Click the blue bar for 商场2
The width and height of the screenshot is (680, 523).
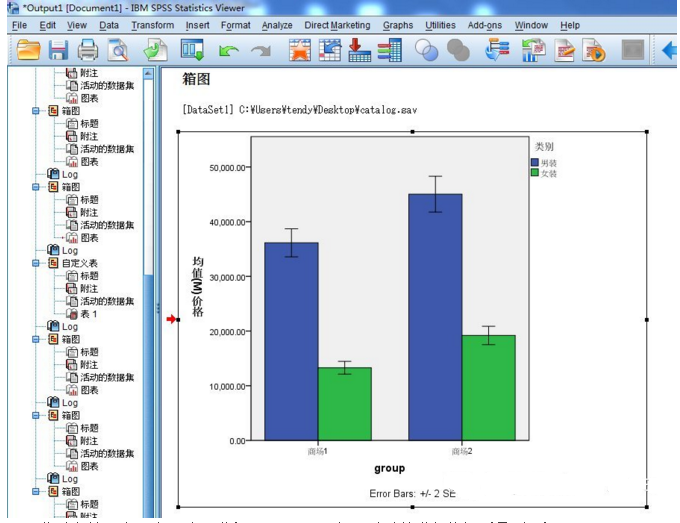435,316
